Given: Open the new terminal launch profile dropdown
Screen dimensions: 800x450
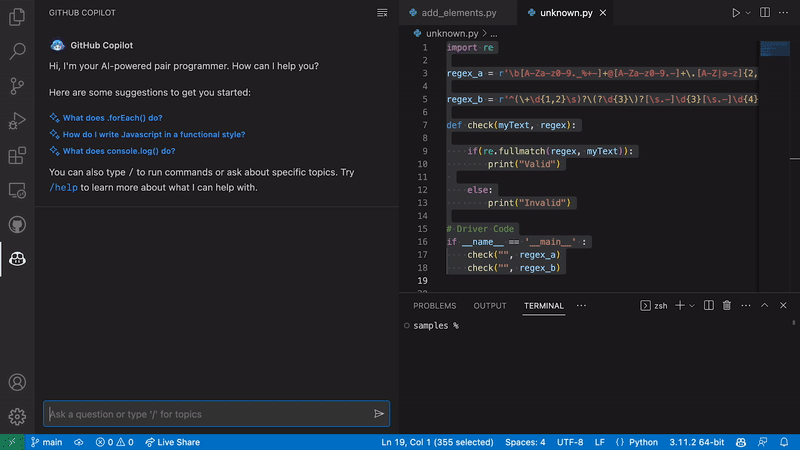Looking at the screenshot, I should coord(692,305).
